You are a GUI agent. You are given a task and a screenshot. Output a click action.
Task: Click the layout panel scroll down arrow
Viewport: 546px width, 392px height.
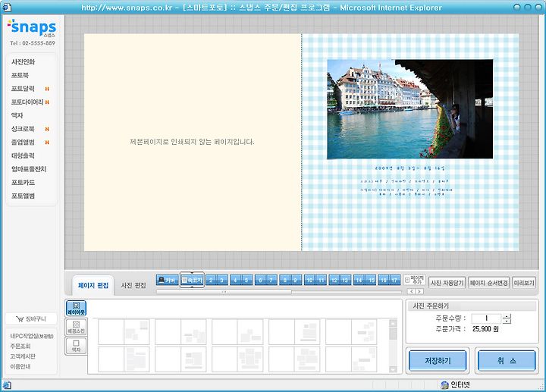[393, 369]
